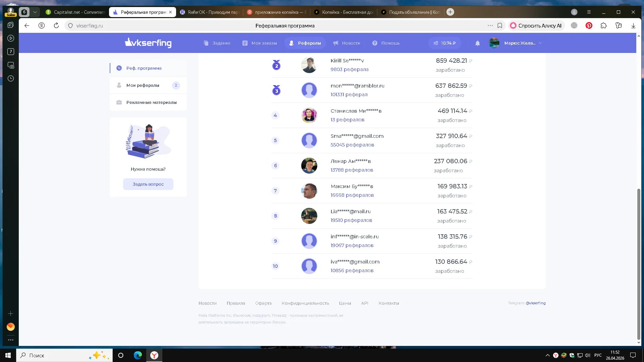644x362 pixels.
Task: Switch to the Capitalist.net browser tab
Action: click(75, 12)
